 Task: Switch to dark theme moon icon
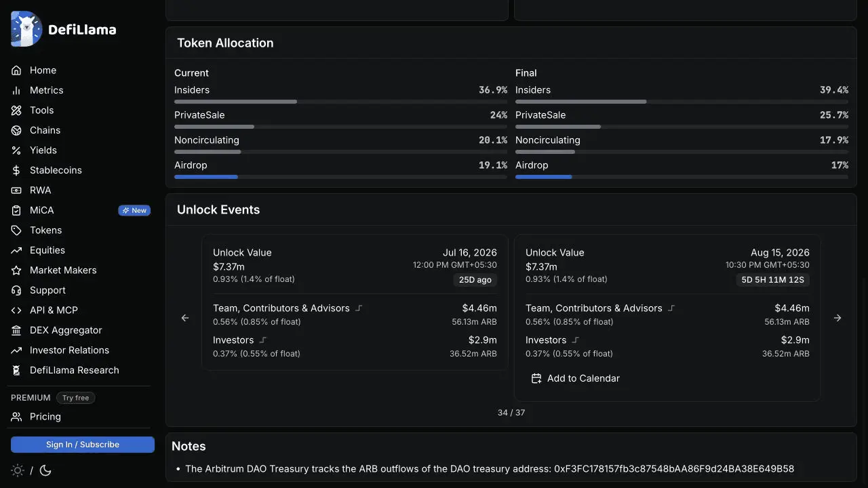46,470
